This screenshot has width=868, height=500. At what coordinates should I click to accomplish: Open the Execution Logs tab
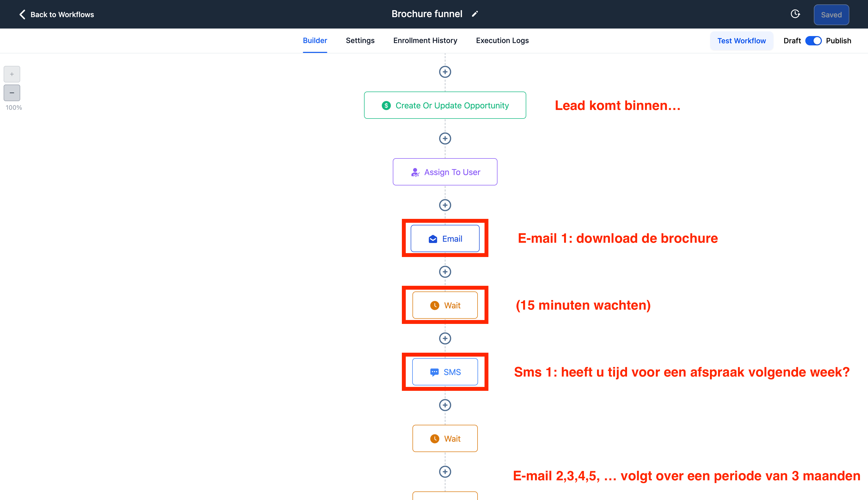coord(502,40)
